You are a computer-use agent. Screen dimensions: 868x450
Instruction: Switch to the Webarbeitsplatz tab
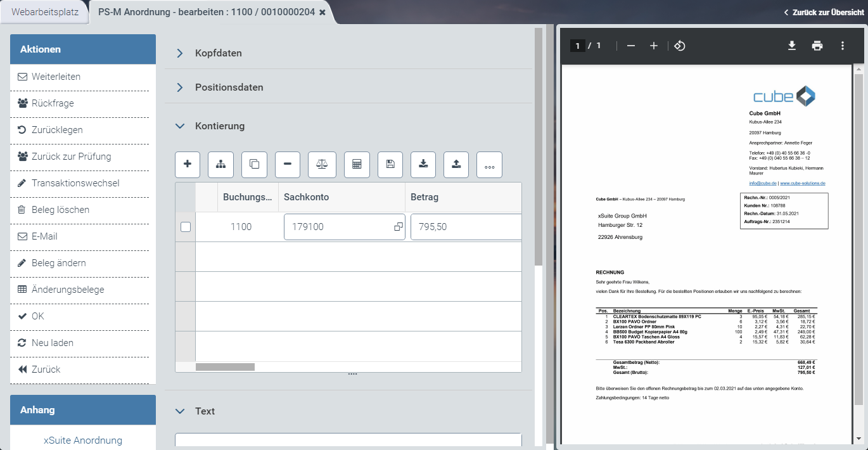point(44,12)
